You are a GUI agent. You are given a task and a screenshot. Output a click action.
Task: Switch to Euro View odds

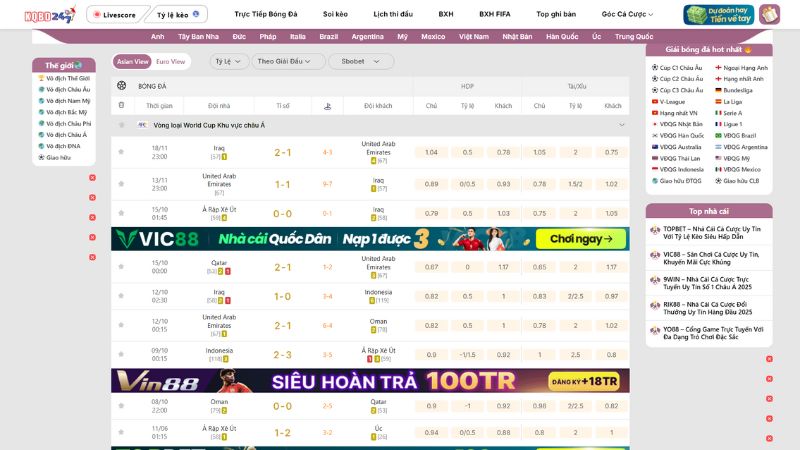pos(170,61)
